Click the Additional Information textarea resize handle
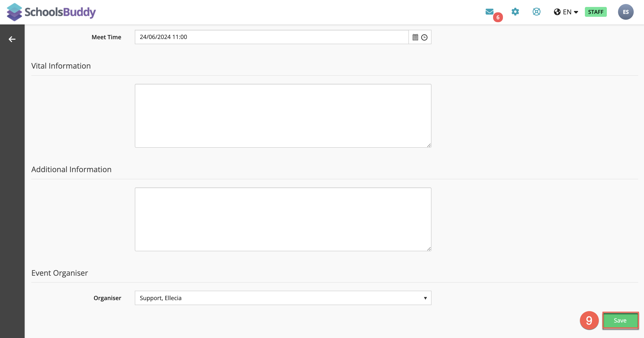This screenshot has height=338, width=644. [429, 249]
